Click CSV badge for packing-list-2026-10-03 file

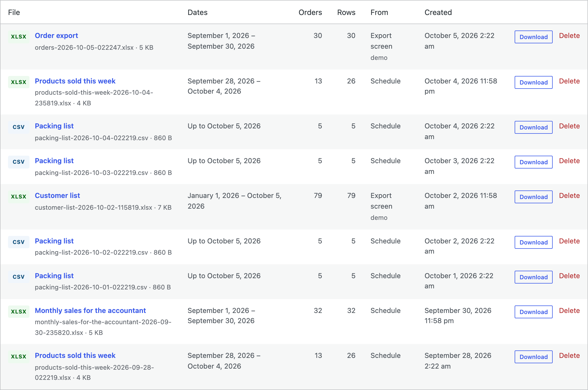(x=18, y=162)
